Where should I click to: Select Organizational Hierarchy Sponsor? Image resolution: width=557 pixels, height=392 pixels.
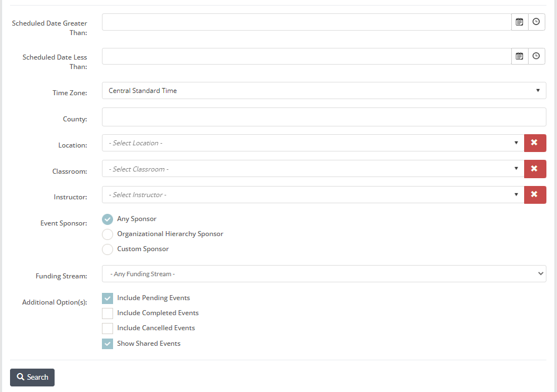click(107, 234)
